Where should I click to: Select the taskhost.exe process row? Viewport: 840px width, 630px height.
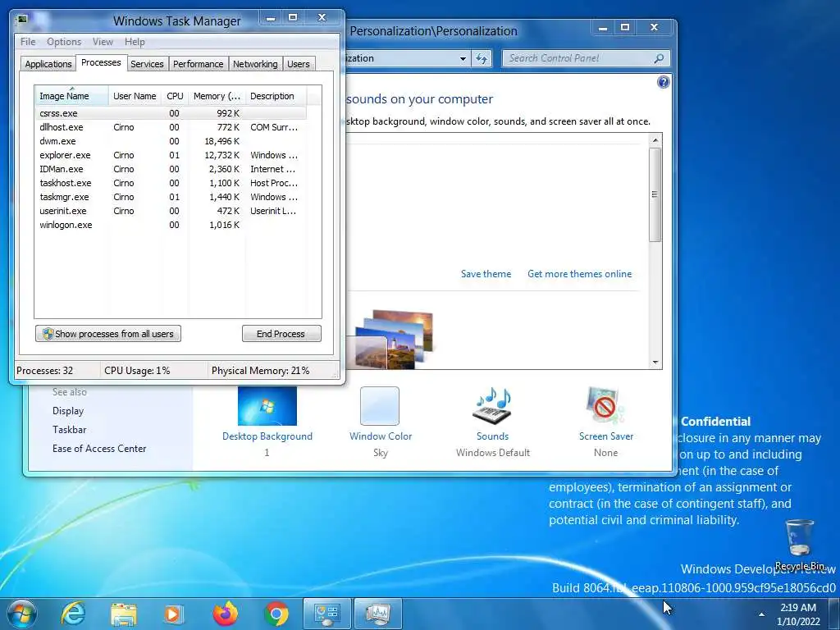[171, 183]
